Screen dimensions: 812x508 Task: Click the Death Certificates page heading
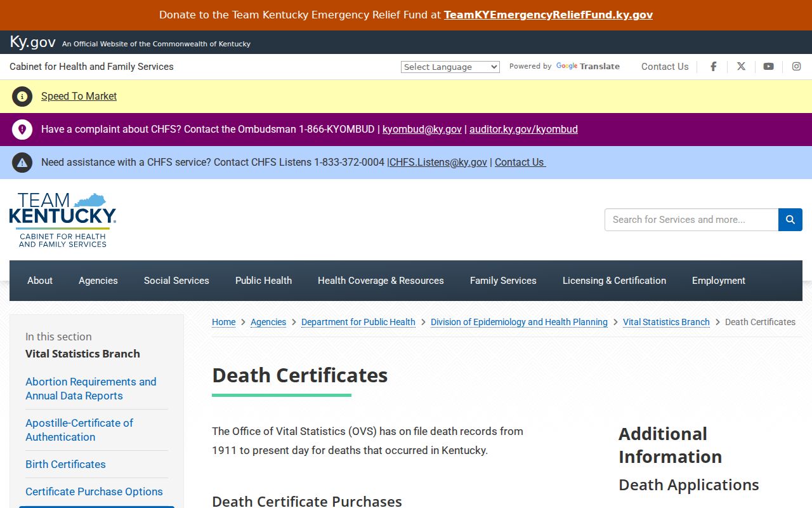pos(299,375)
